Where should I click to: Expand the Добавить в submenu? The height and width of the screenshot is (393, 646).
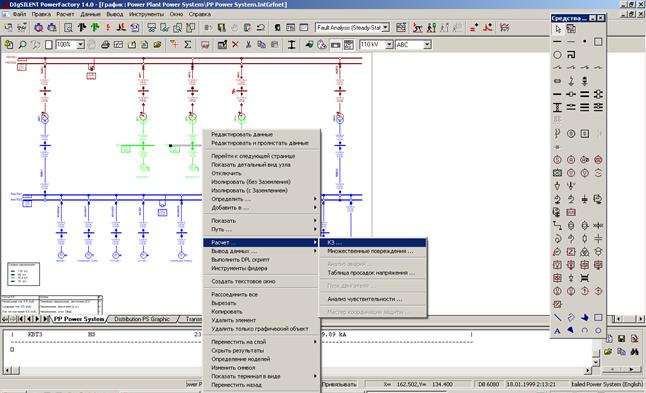262,208
